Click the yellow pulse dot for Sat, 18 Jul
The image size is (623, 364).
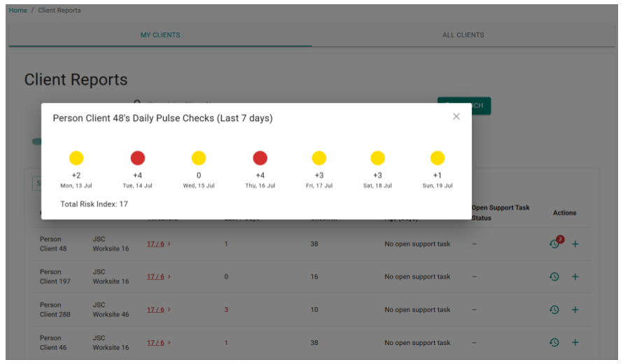377,158
